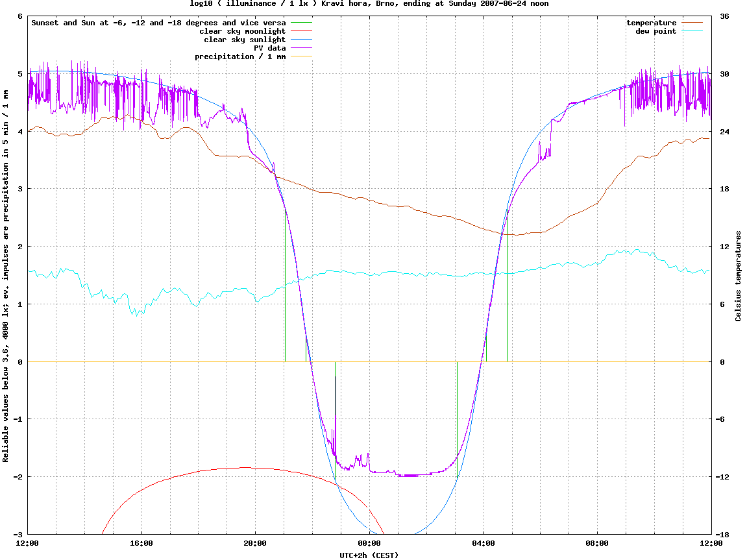
Task: Click the 'precipitation / 1 mm' legend label
Action: [240, 56]
